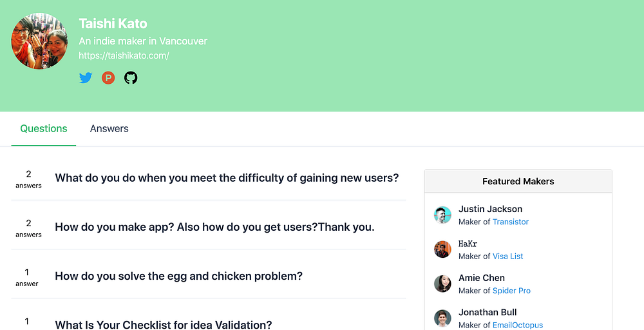Viewport: 644px width, 330px height.
Task: Open the GitHub profile icon
Action: pos(131,78)
